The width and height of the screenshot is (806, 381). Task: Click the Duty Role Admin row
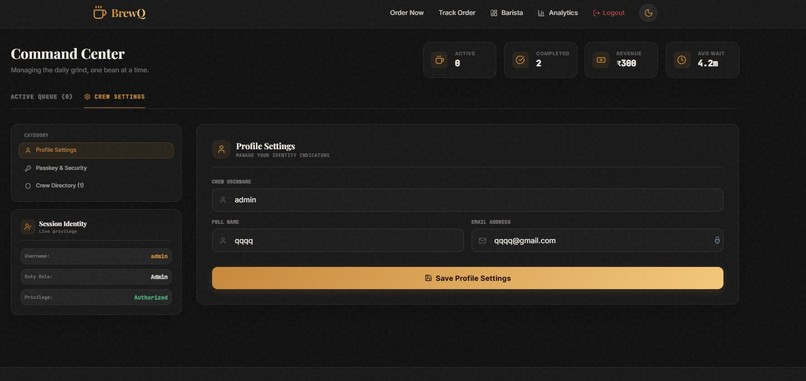click(x=96, y=277)
